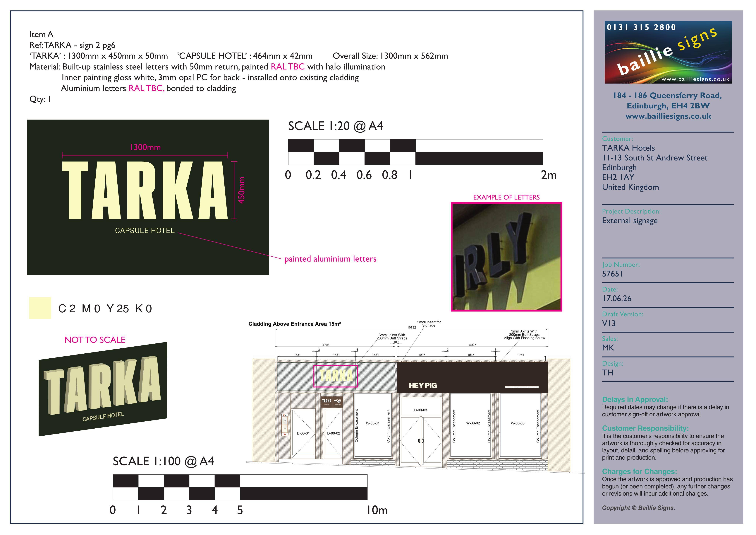Select the 1300mm width dimension label
The width and height of the screenshot is (756, 535).
point(145,147)
